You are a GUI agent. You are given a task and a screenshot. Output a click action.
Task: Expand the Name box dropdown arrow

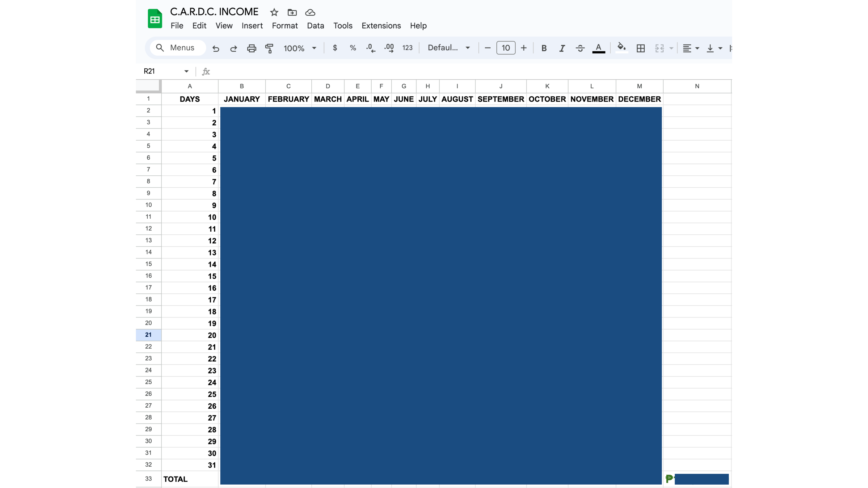186,71
